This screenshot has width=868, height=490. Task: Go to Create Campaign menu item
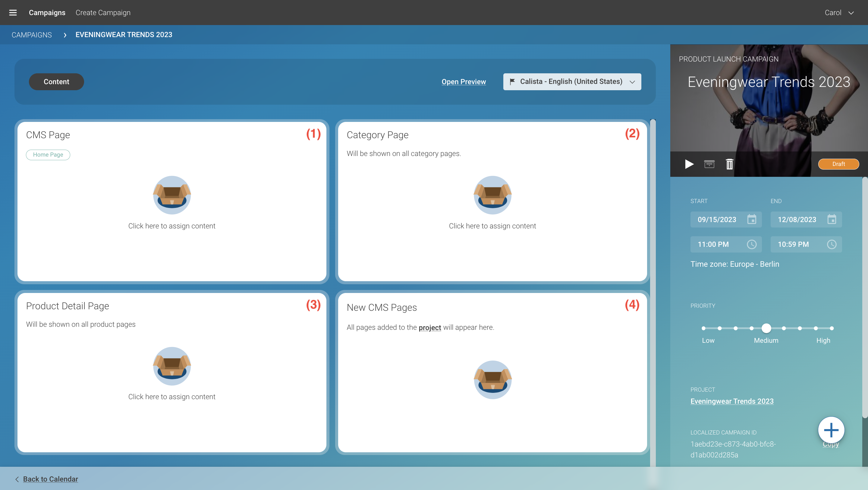(x=103, y=12)
